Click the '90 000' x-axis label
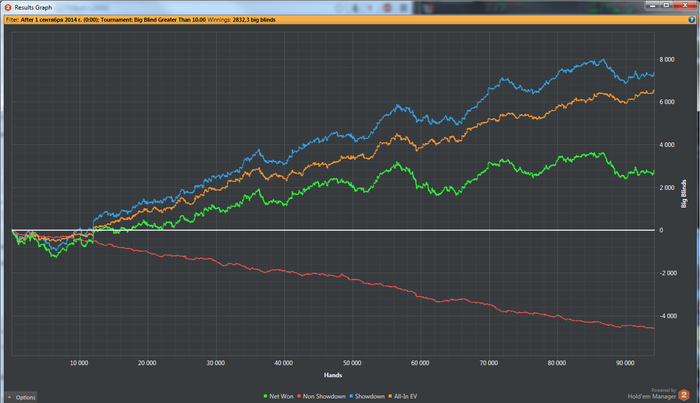Image resolution: width=700 pixels, height=403 pixels. point(625,363)
